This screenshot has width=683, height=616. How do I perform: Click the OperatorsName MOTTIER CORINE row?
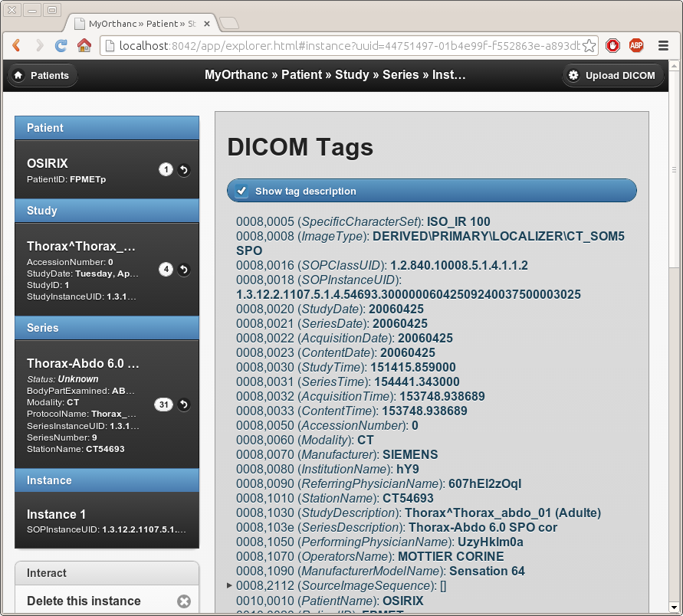click(x=369, y=557)
